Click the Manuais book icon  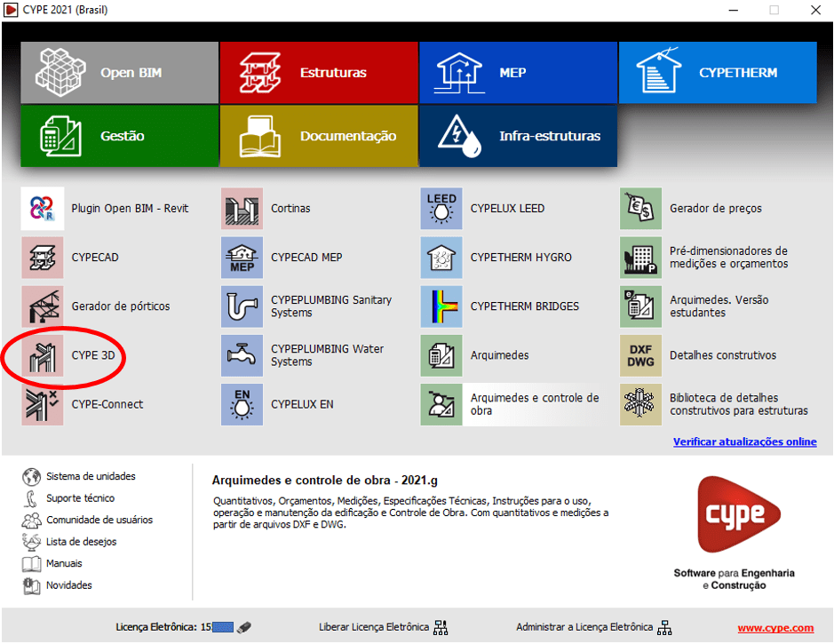[x=31, y=564]
